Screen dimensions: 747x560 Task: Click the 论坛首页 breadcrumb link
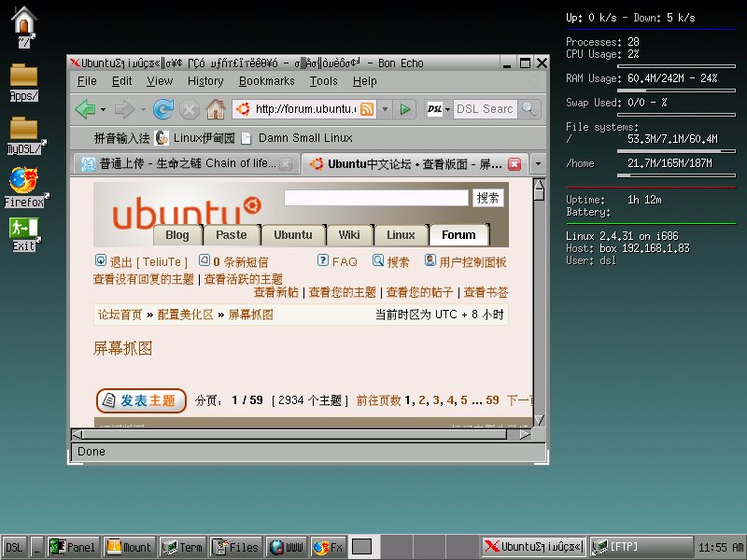(120, 315)
